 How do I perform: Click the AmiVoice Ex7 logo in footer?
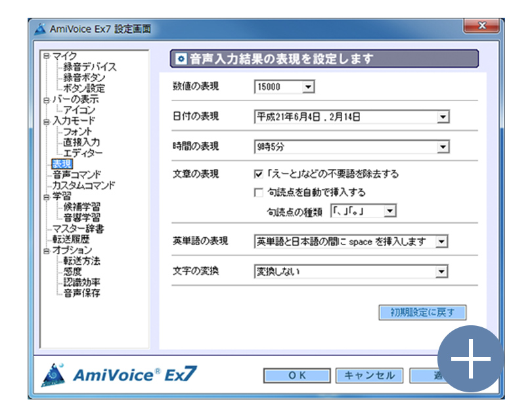[x=119, y=375]
